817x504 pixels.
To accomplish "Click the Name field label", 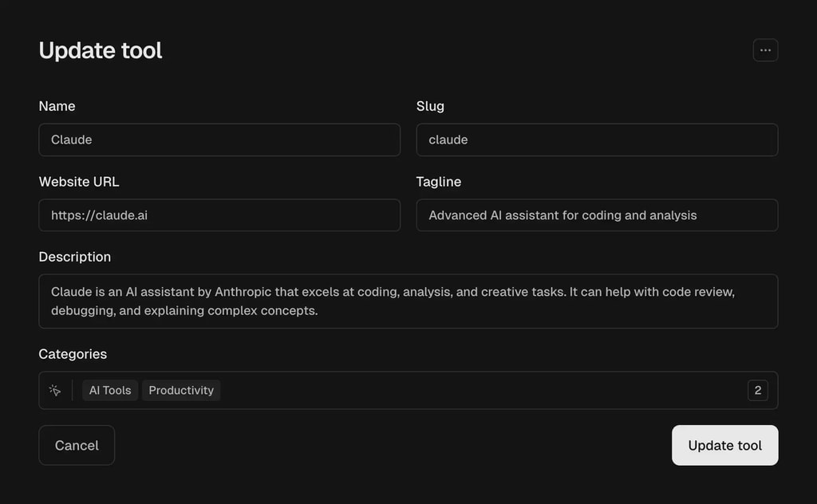I will 57,106.
